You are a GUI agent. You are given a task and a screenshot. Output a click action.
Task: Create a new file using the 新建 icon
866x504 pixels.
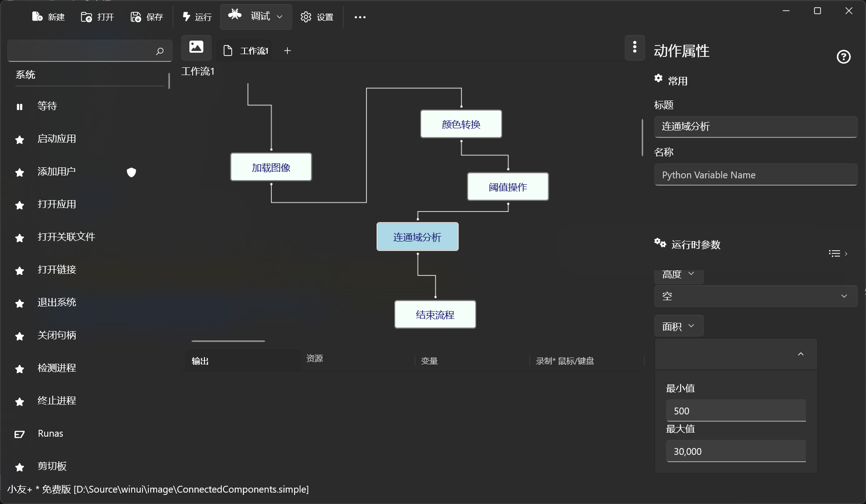(x=37, y=17)
